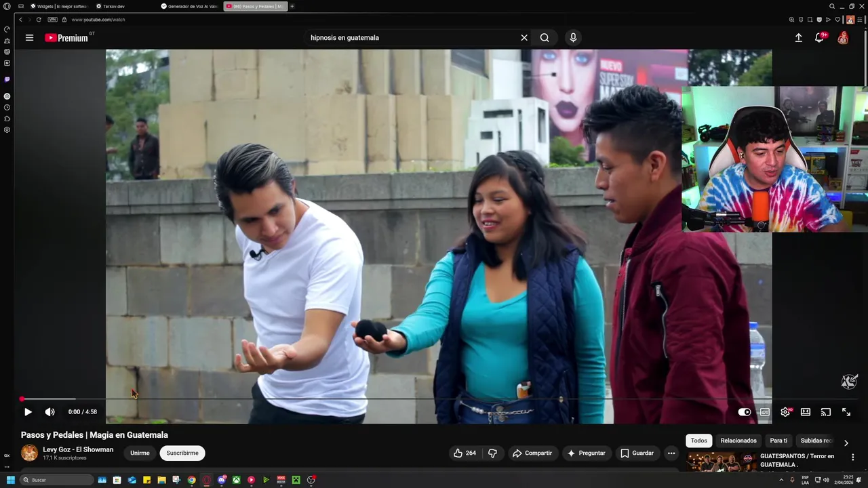Show more filter chips with right chevron
The height and width of the screenshot is (488, 868).
(x=846, y=443)
